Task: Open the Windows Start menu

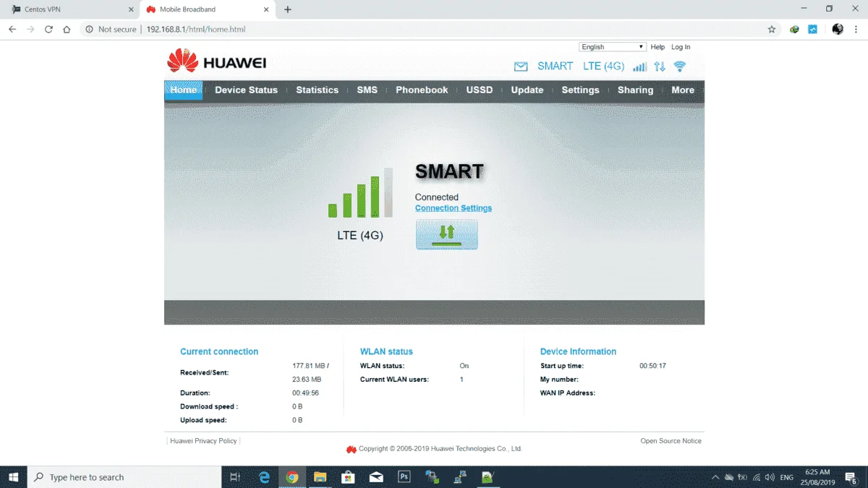Action: [13, 477]
